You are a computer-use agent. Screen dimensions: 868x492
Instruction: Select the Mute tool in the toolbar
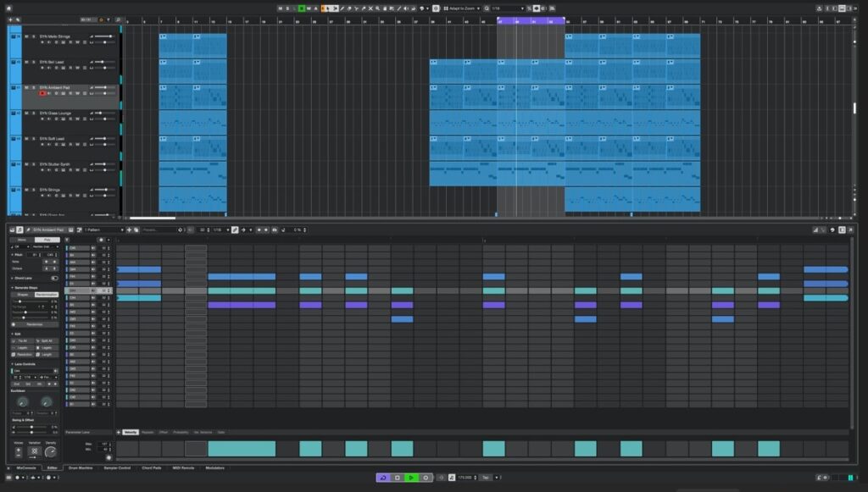click(x=370, y=7)
